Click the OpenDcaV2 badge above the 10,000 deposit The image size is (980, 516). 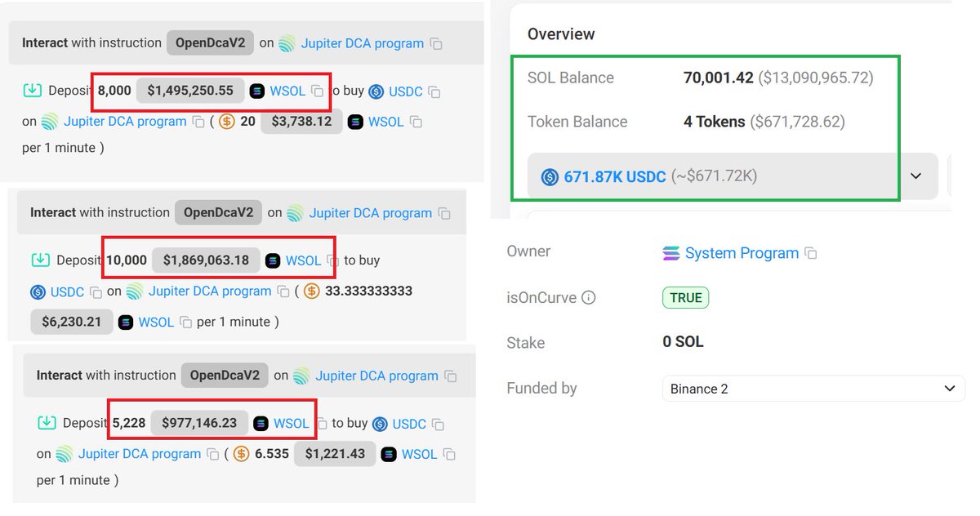pyautogui.click(x=218, y=213)
